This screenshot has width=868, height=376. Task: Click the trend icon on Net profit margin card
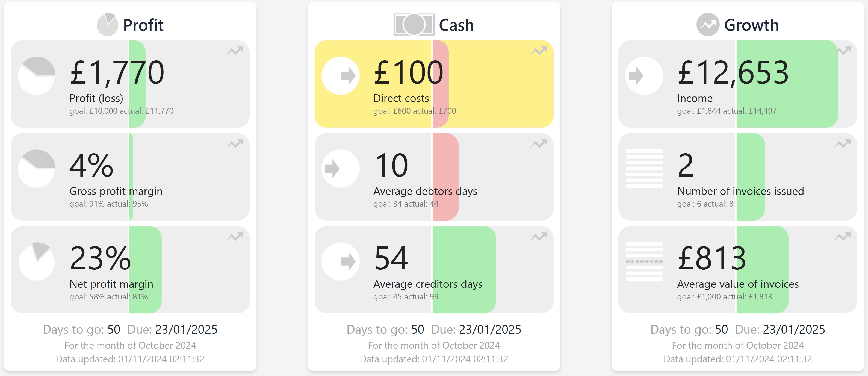(x=235, y=236)
